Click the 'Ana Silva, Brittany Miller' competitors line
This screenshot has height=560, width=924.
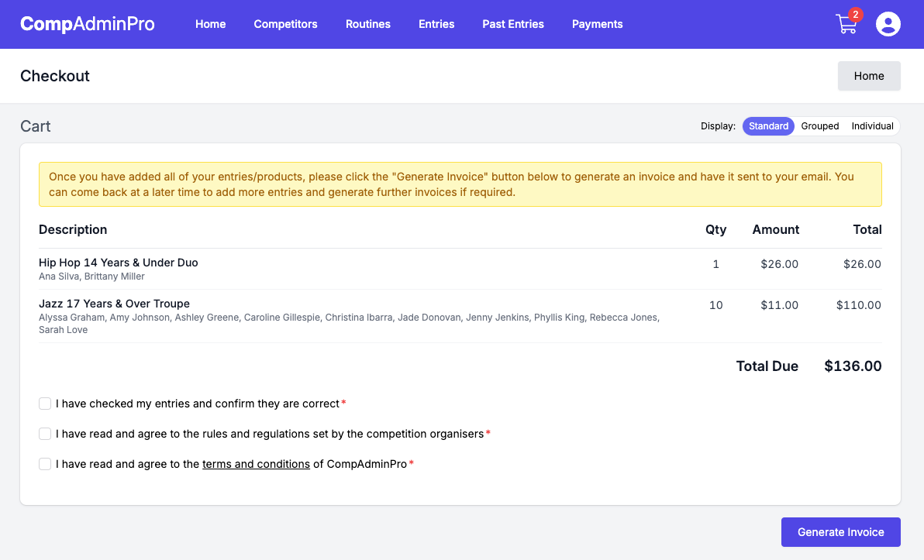(91, 277)
